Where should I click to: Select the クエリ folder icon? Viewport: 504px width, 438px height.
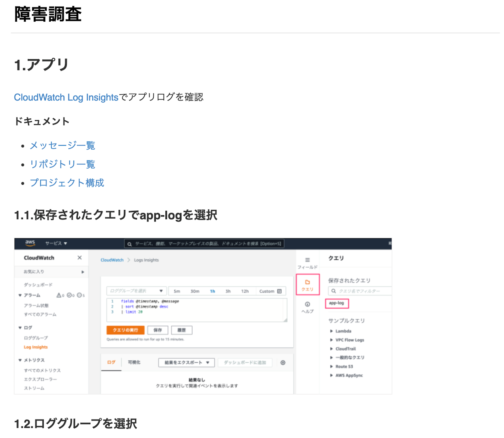coord(308,282)
